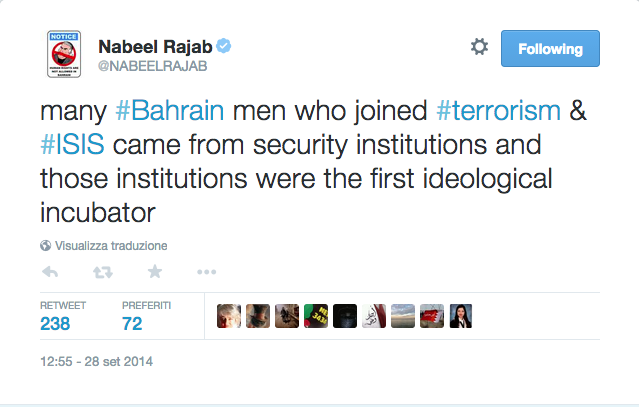The width and height of the screenshot is (639, 407).
Task: Favorite the tweet with the star icon
Action: coord(154,271)
